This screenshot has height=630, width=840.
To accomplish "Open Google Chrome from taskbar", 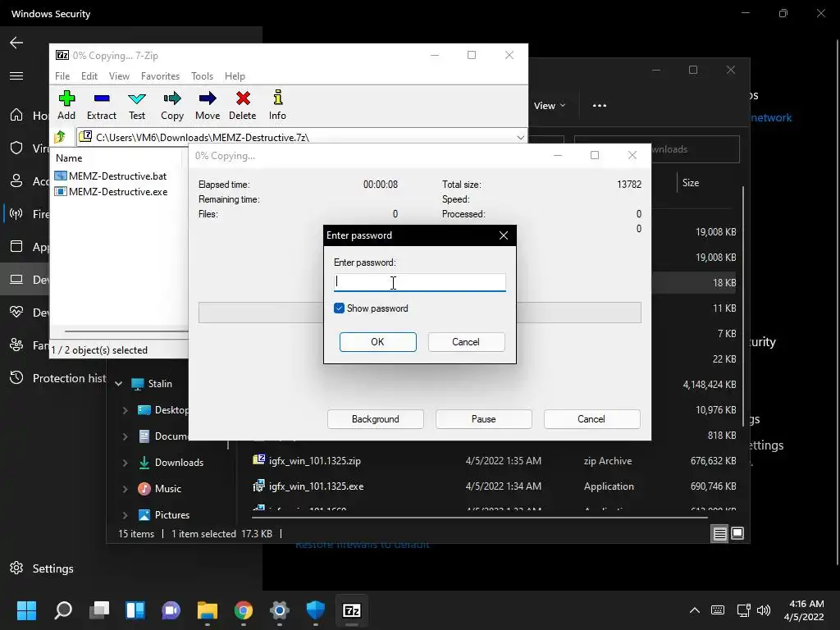I will pos(243,610).
